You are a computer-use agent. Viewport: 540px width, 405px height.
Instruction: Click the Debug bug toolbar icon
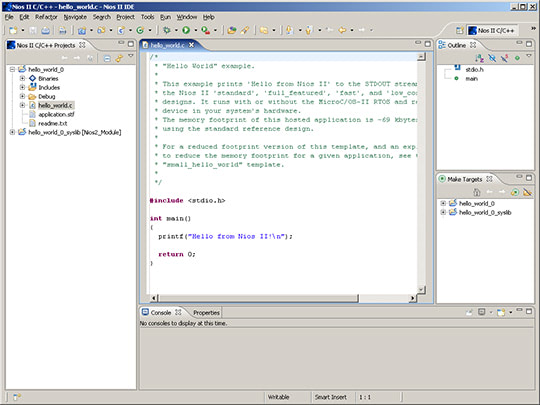coord(167,30)
